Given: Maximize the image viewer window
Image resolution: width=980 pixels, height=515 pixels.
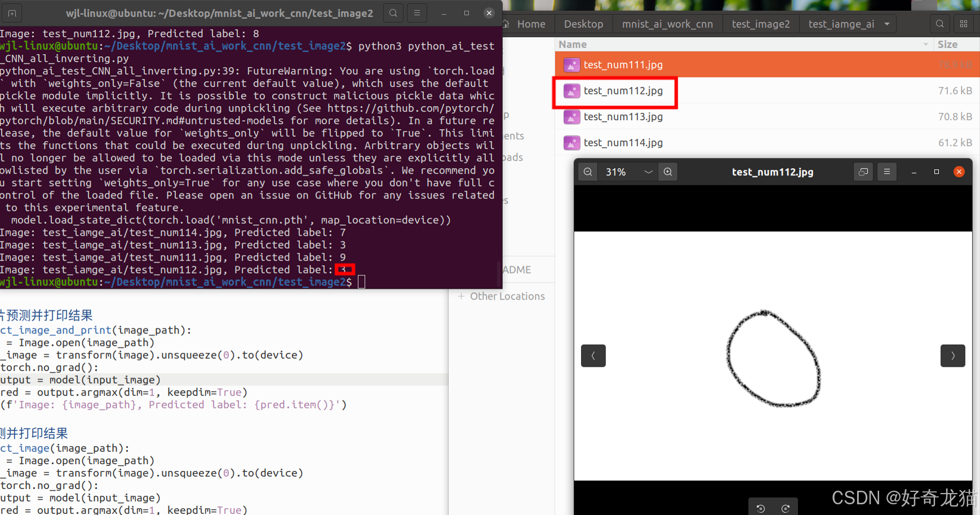Looking at the screenshot, I should [937, 172].
